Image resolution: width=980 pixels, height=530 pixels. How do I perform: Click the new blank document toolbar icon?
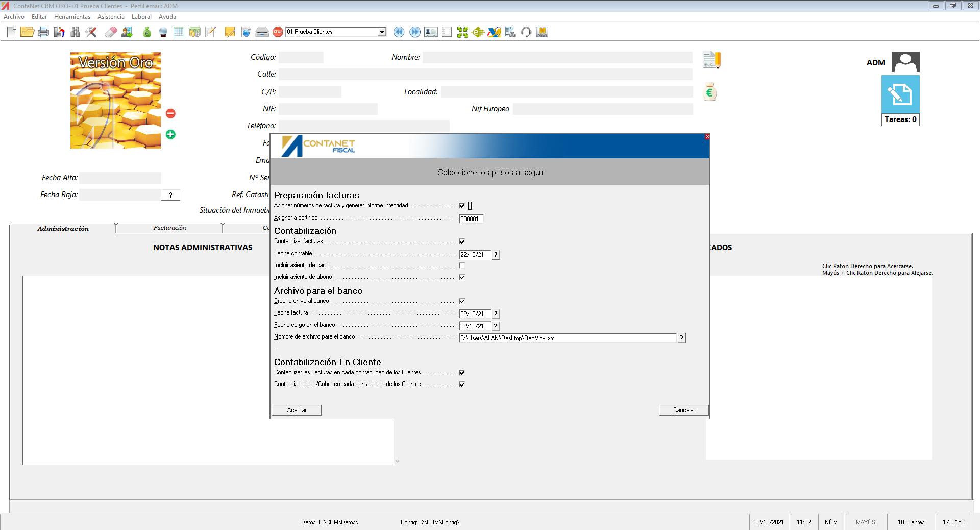[x=12, y=32]
